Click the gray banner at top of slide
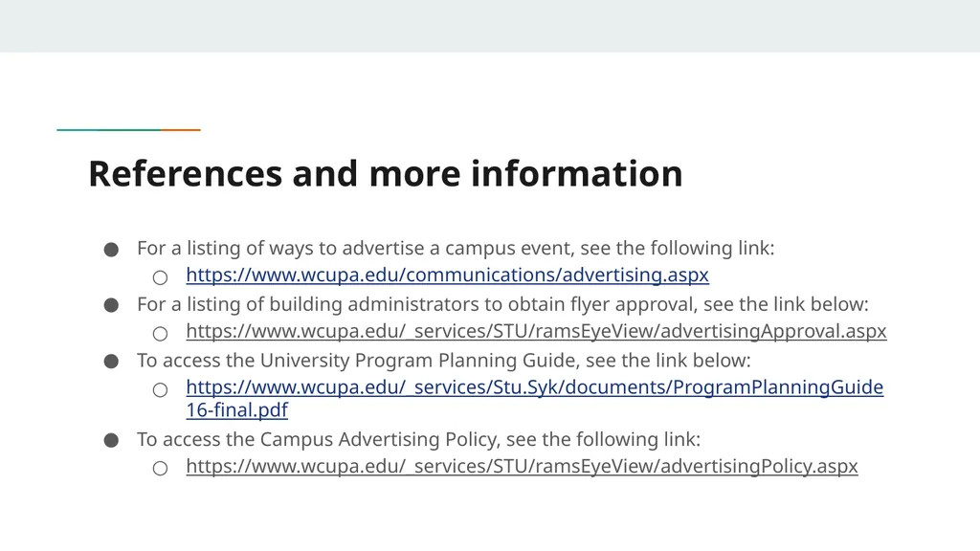This screenshot has width=980, height=551. point(490,26)
